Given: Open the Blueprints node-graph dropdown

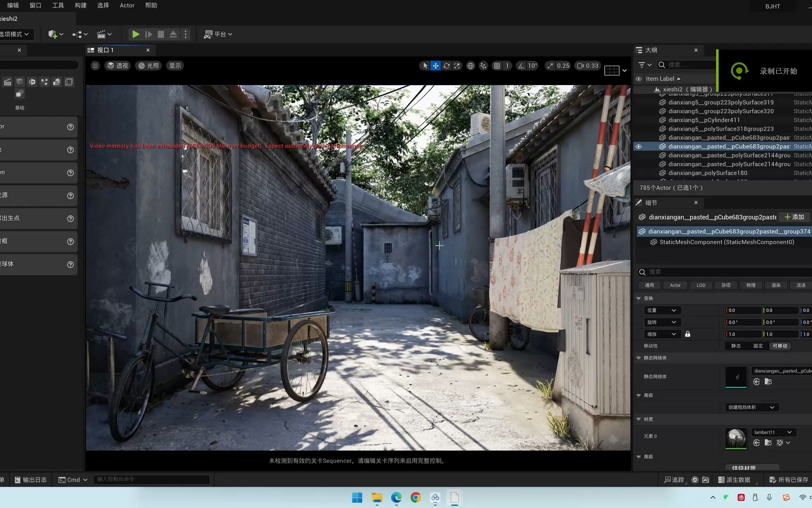Looking at the screenshot, I should 80,34.
